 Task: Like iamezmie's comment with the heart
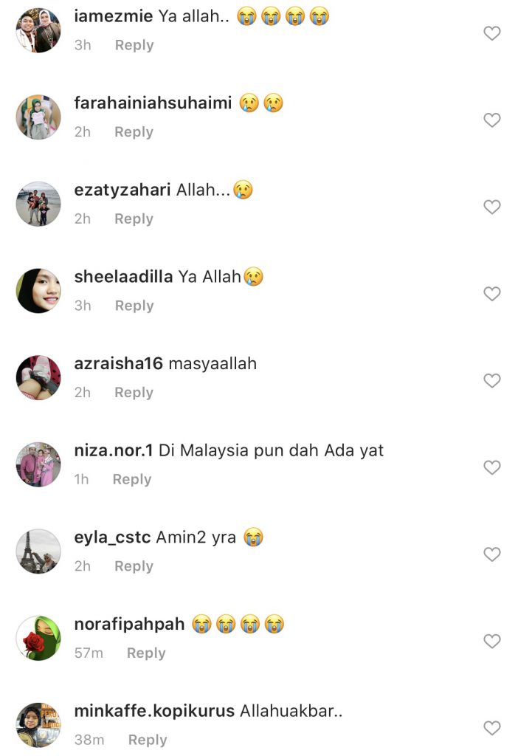[x=492, y=33]
